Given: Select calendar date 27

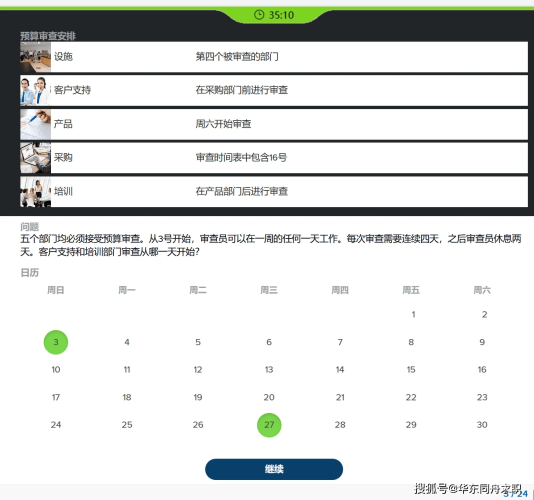Looking at the screenshot, I should click(269, 425).
